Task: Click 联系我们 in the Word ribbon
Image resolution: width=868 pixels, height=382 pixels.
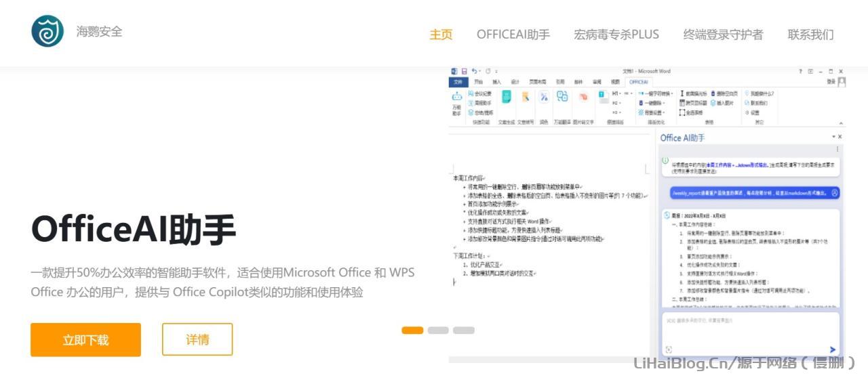Action: pos(756,103)
